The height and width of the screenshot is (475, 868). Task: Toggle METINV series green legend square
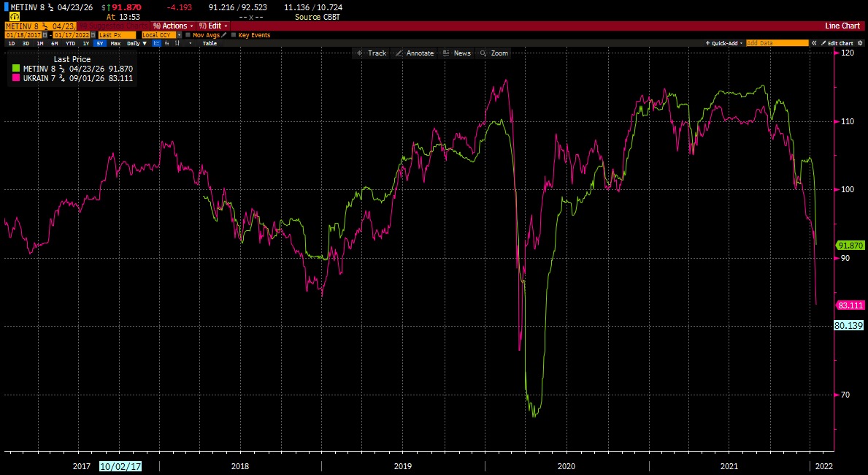tap(16, 69)
